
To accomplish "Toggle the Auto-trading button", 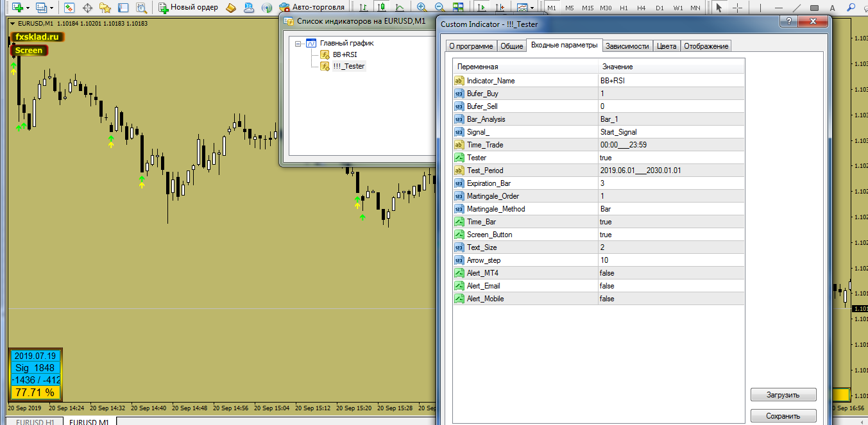I will [312, 8].
